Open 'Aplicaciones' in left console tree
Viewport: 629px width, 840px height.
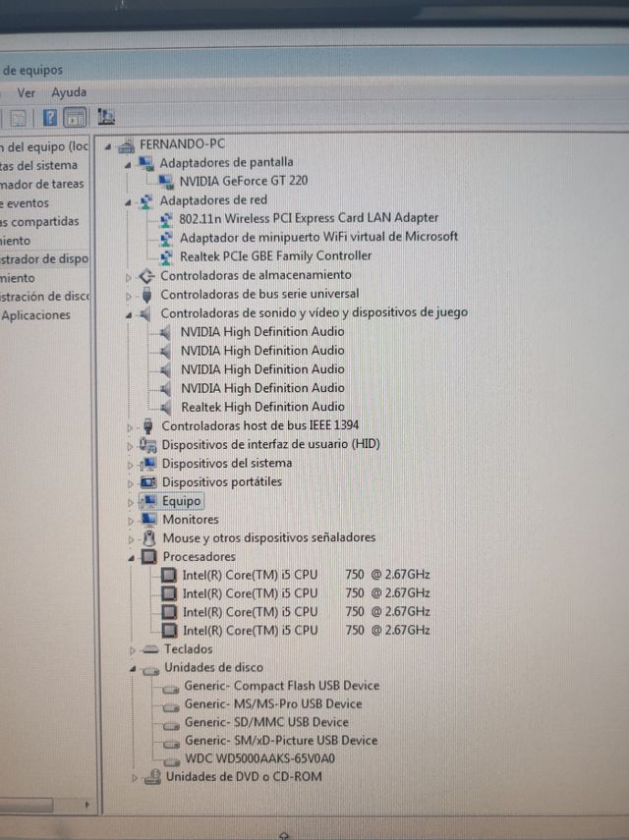click(x=35, y=315)
